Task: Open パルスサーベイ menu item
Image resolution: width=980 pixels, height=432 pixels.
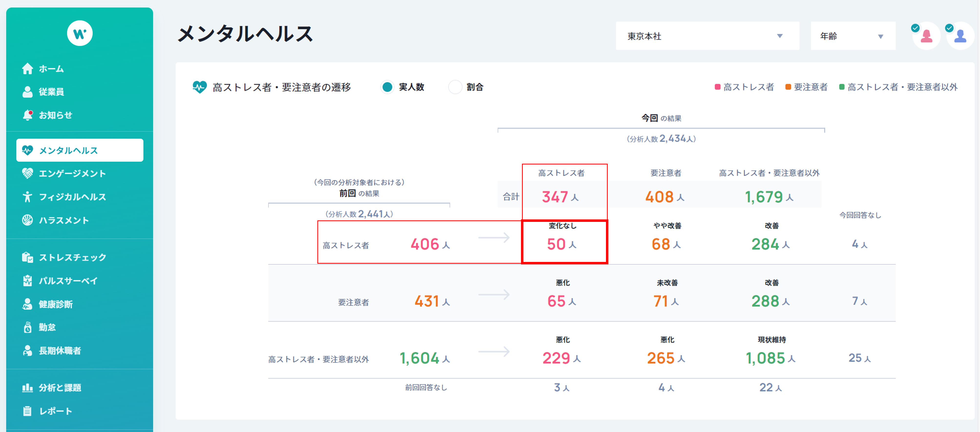Action: pyautogui.click(x=80, y=281)
